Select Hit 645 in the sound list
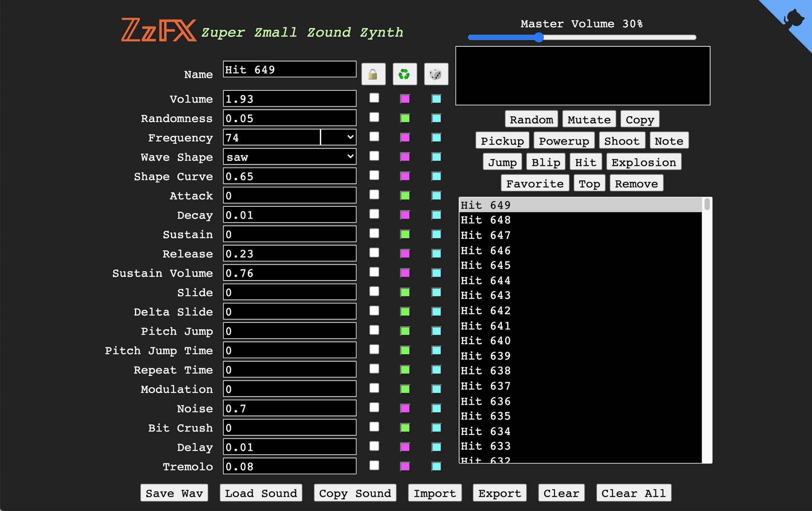 (x=515, y=265)
